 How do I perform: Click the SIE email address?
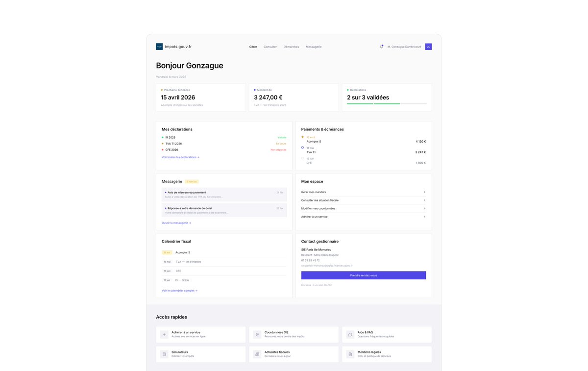(x=327, y=266)
